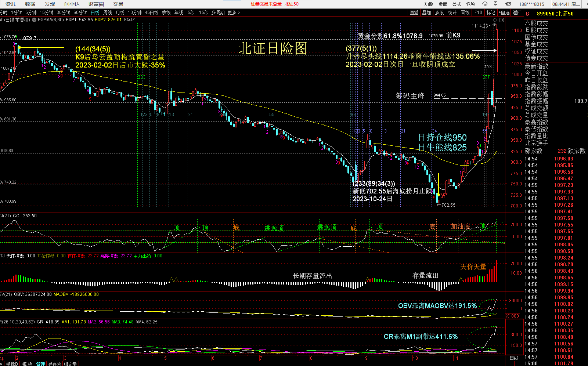Switch to 5分钟 period
The image size is (588, 366).
tap(31, 12)
